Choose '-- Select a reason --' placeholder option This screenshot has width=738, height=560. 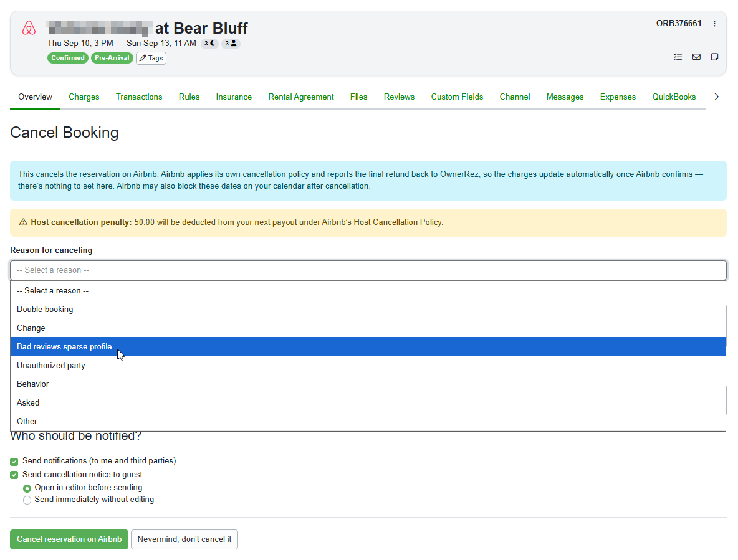click(368, 290)
